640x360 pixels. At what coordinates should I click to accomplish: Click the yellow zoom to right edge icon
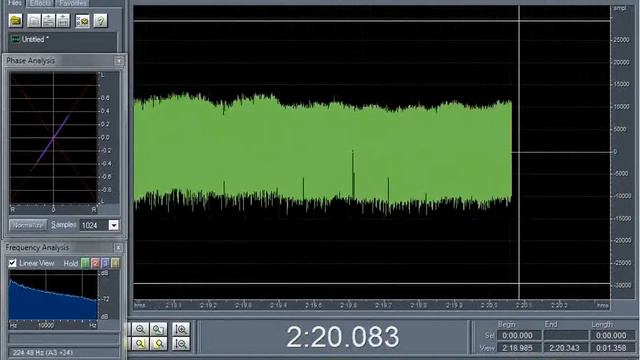158,344
